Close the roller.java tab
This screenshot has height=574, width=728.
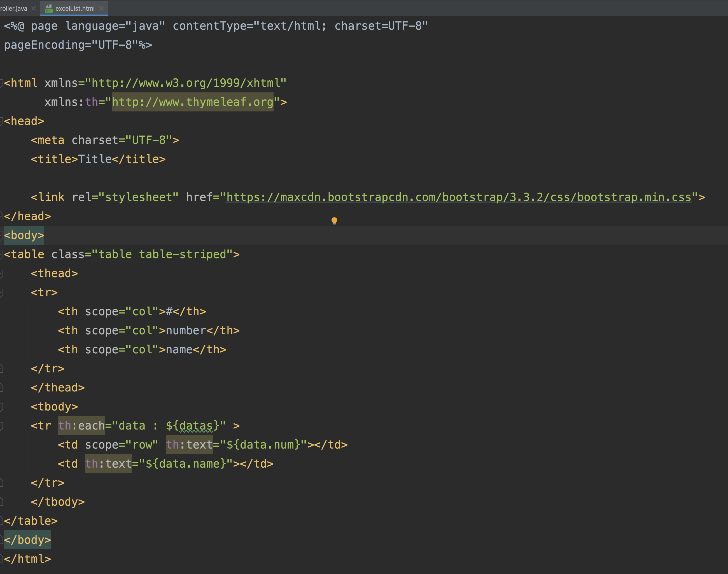pyautogui.click(x=34, y=8)
